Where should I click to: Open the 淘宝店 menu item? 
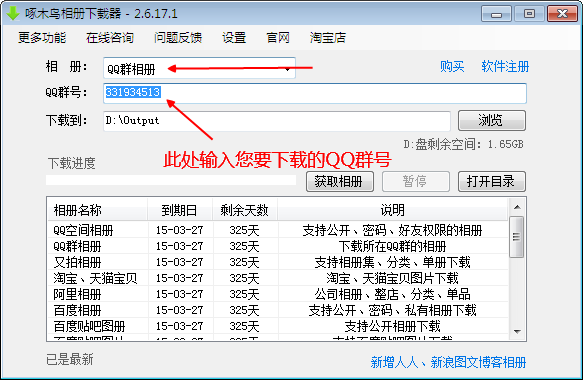(328, 38)
